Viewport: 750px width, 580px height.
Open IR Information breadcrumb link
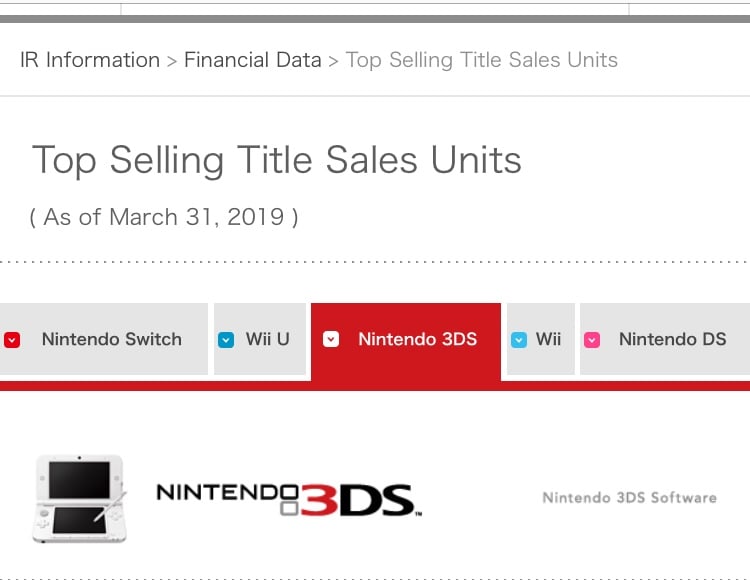tap(90, 60)
